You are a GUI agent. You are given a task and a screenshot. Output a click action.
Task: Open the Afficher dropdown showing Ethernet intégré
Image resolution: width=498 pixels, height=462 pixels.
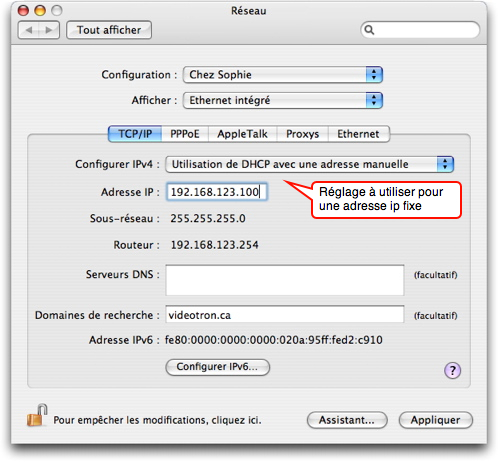pos(283,100)
